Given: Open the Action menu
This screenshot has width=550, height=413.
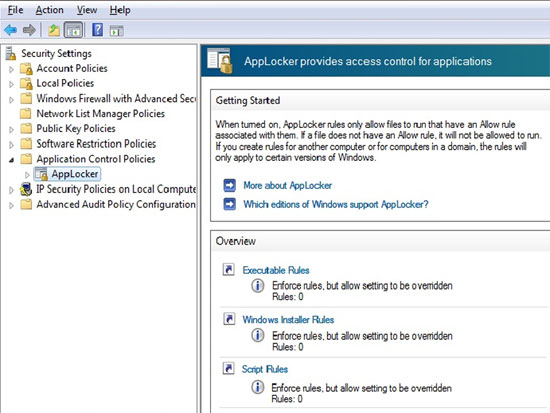Looking at the screenshot, I should tap(49, 10).
